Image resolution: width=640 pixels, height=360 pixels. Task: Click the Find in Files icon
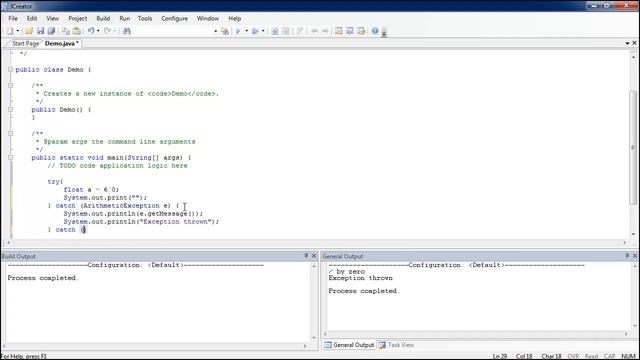(225, 31)
